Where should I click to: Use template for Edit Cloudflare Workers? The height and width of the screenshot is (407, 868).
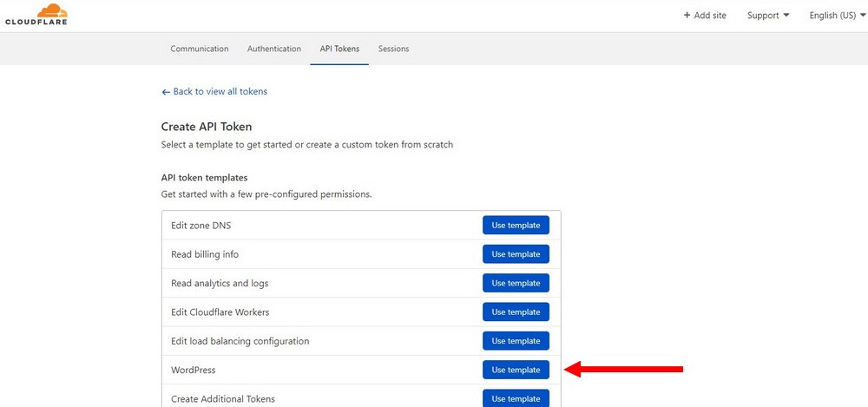[516, 312]
